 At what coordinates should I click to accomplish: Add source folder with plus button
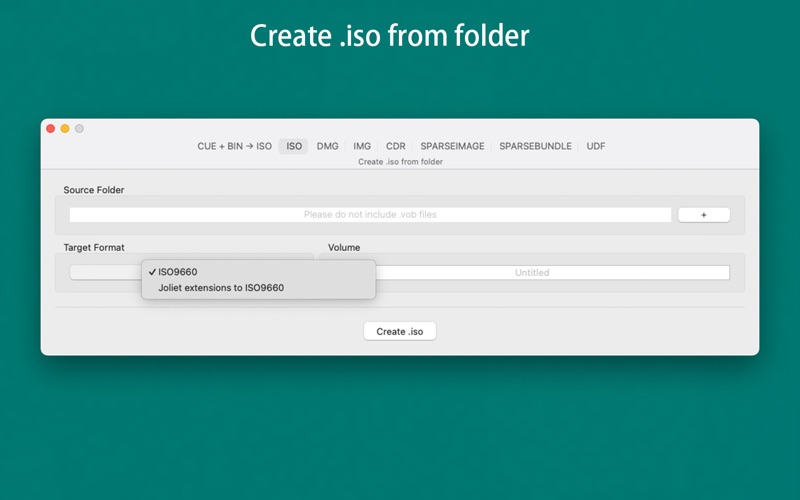tap(704, 215)
